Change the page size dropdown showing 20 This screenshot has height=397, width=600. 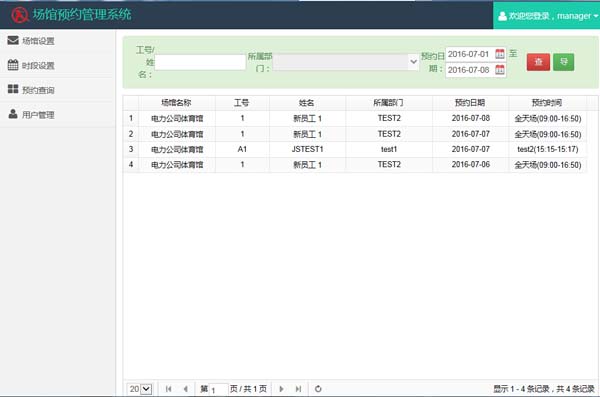(140, 389)
